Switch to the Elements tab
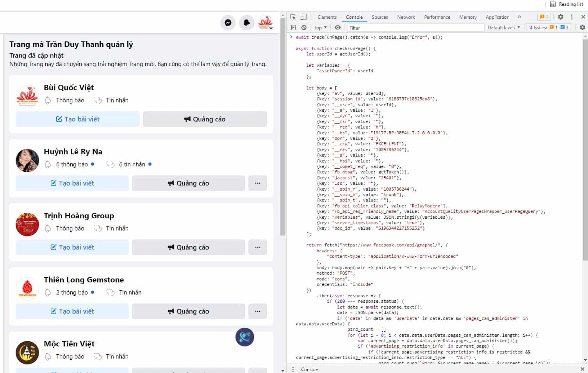Viewport: 588px width, 373px height. tap(327, 17)
